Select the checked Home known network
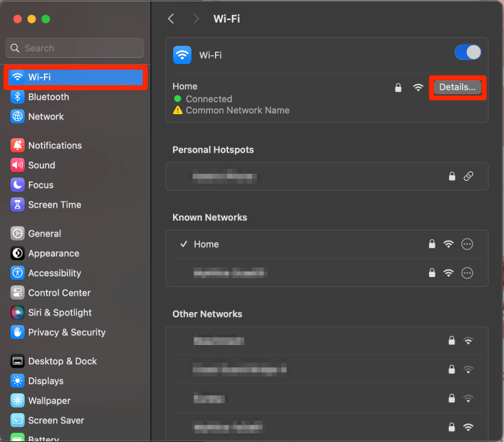Image resolution: width=504 pixels, height=442 pixels. click(206, 244)
